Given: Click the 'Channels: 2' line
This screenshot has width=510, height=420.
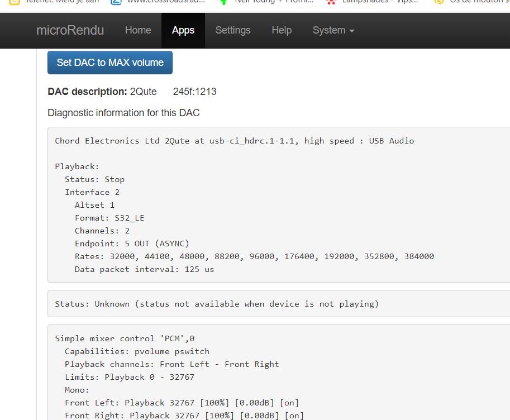Looking at the screenshot, I should [x=102, y=231].
